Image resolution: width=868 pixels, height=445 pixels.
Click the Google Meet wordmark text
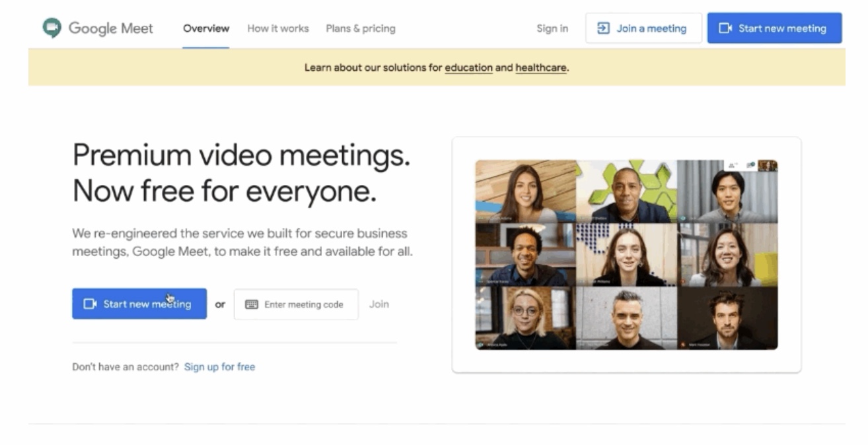tap(111, 28)
